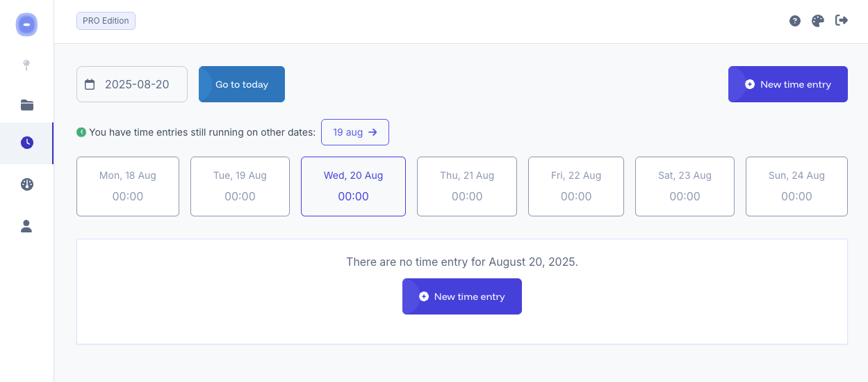Select the Tue, 19 Aug day tab
The image size is (868, 382).
(240, 186)
